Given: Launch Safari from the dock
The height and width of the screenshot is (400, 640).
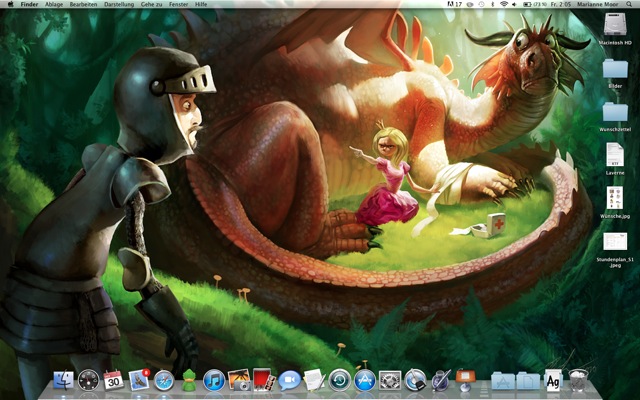Looking at the screenshot, I should [x=164, y=381].
